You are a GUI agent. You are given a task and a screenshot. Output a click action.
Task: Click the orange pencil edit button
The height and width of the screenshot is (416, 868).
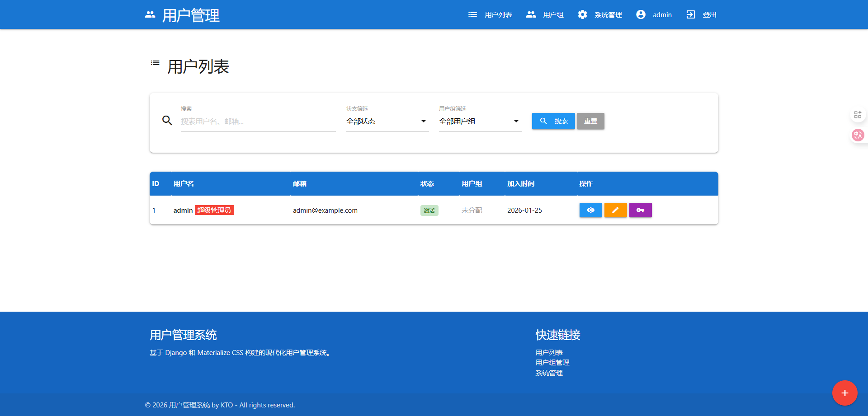coord(615,210)
